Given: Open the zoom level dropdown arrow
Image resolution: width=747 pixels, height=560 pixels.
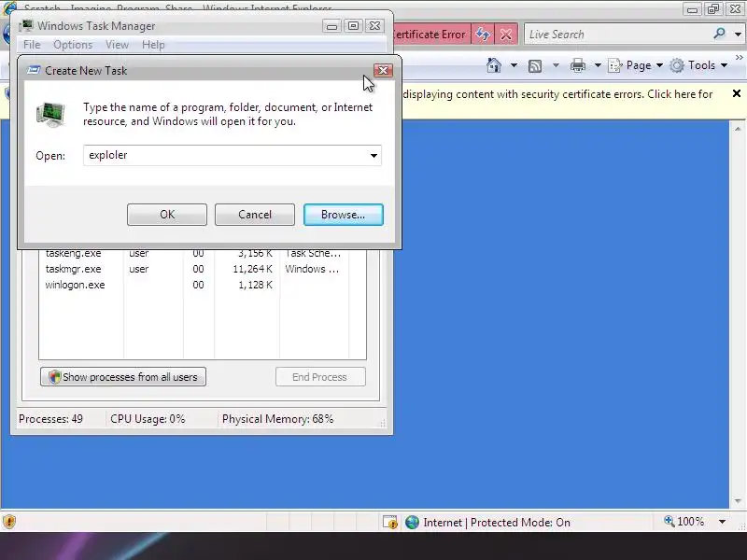Looking at the screenshot, I should click(722, 522).
